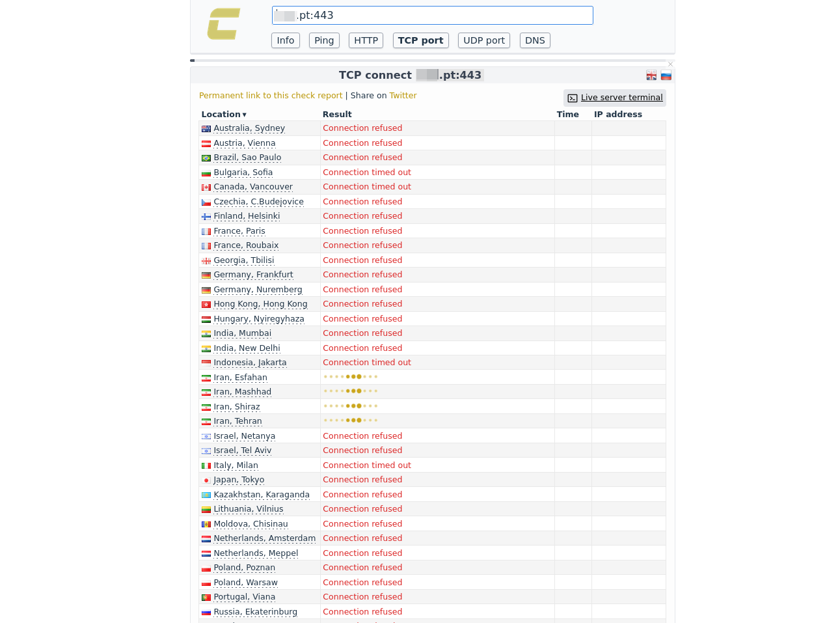Click the check progress bar
Screen dimensions: 840x623
tap(429, 61)
